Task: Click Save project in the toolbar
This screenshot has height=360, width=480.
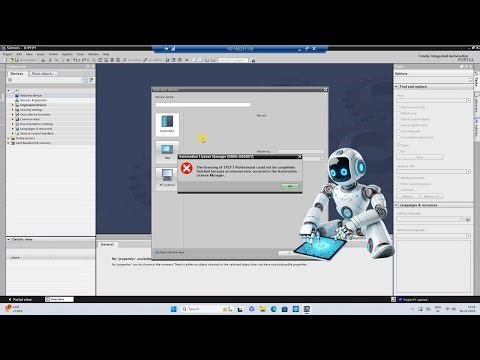Action: 25,60
